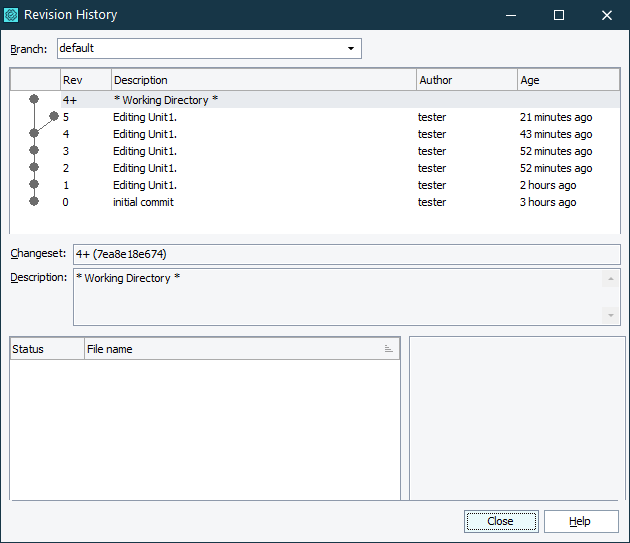Image resolution: width=630 pixels, height=543 pixels.
Task: Sort by the Author column header
Action: point(465,80)
